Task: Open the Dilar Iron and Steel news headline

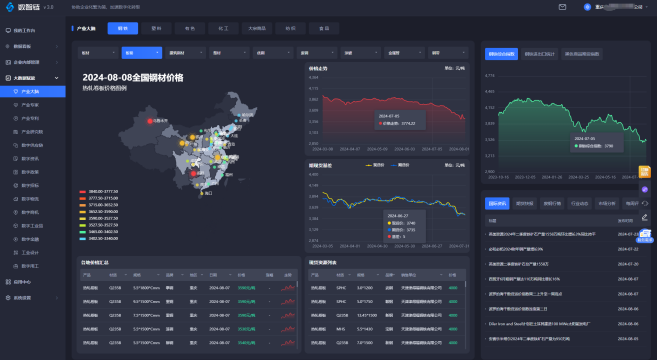Action: pyautogui.click(x=540, y=324)
